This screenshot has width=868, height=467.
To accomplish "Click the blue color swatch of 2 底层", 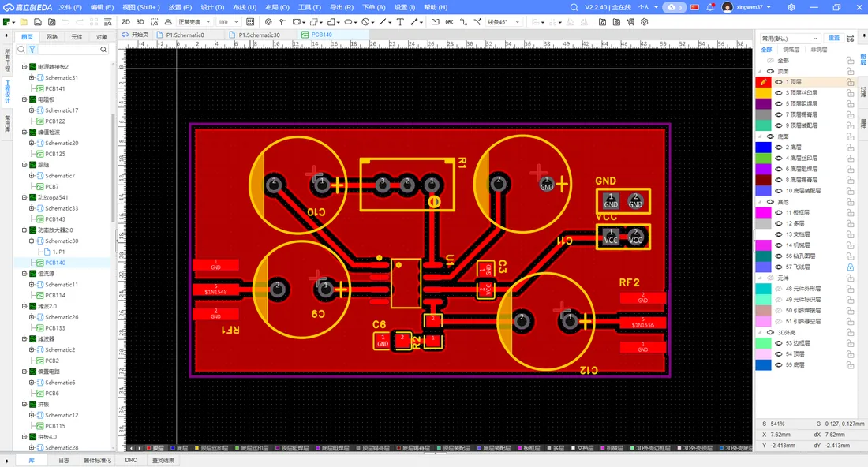I will click(x=763, y=148).
